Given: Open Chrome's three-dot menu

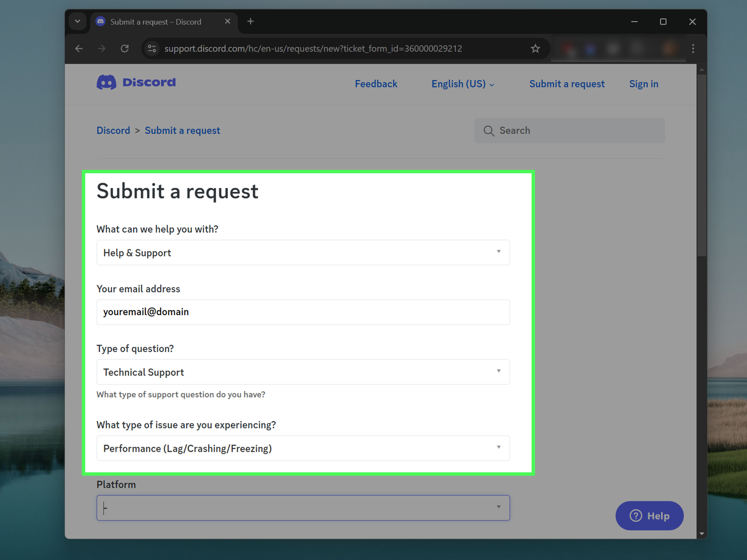Looking at the screenshot, I should [x=693, y=49].
